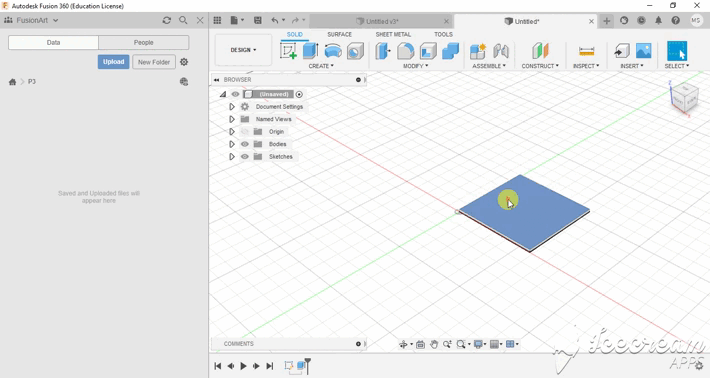Open a new design tab
710x378 pixels.
point(606,21)
